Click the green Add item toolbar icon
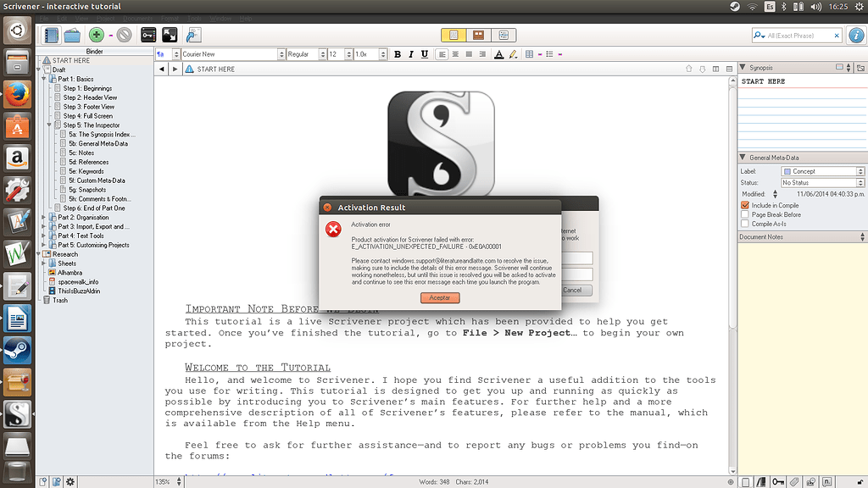The height and width of the screenshot is (488, 868). (x=97, y=34)
